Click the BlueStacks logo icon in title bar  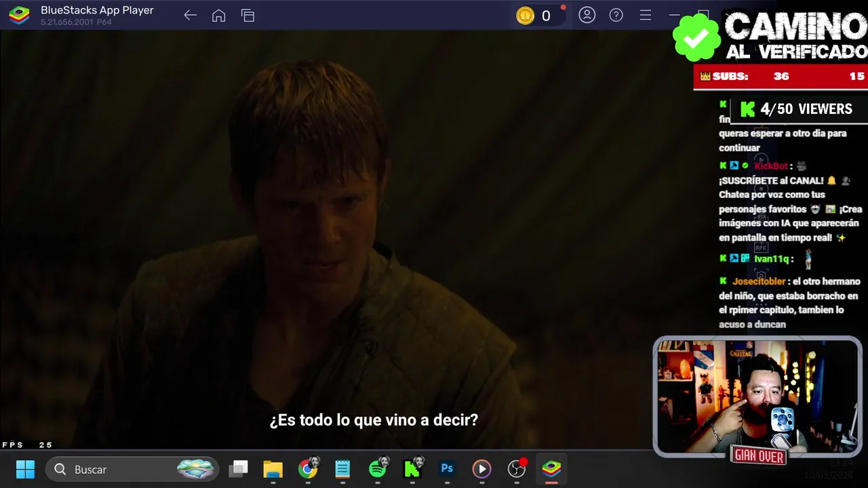point(19,16)
